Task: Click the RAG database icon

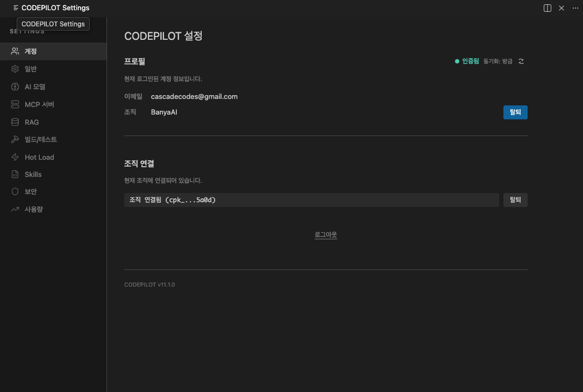Action: [15, 122]
